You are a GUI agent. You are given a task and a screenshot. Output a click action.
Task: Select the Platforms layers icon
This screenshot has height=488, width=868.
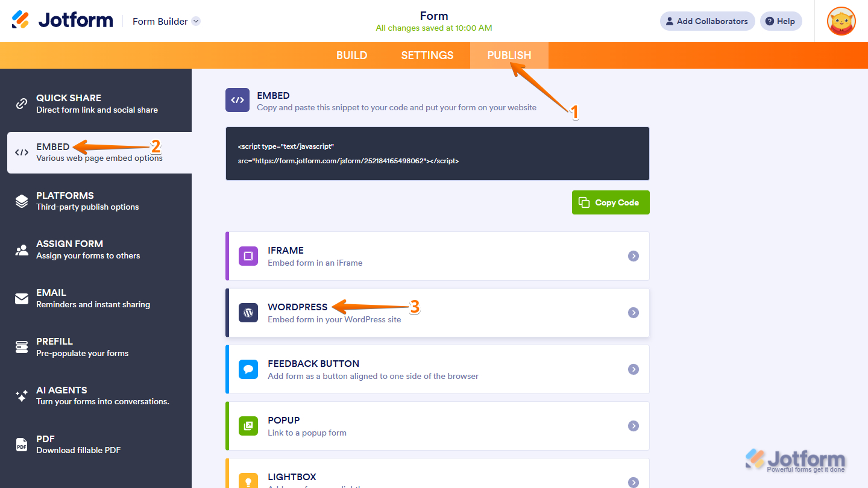point(22,200)
